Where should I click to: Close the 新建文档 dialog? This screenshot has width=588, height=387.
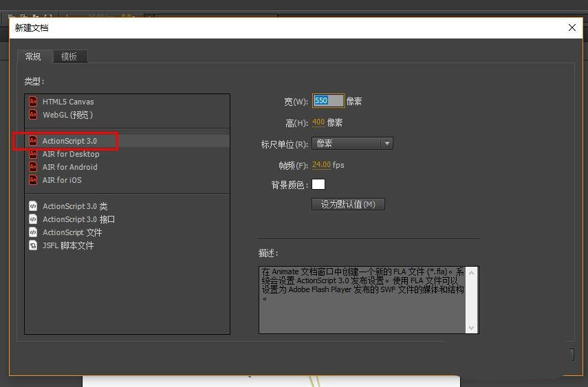pos(572,27)
